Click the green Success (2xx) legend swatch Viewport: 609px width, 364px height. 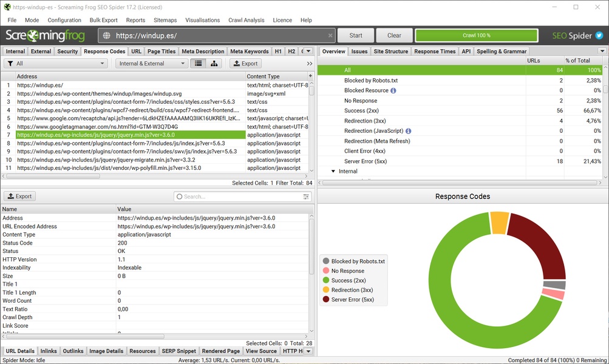point(326,280)
